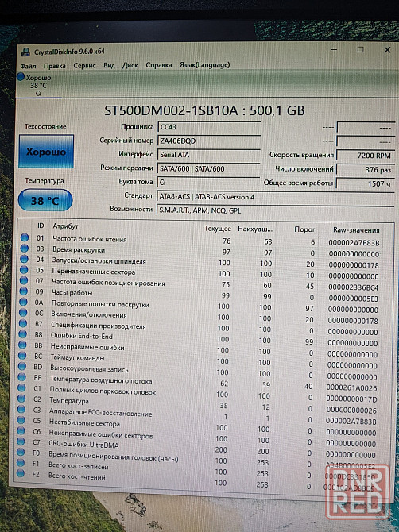Click raw value 0000261A0026
Screen dimensions: 399x532
351,387
